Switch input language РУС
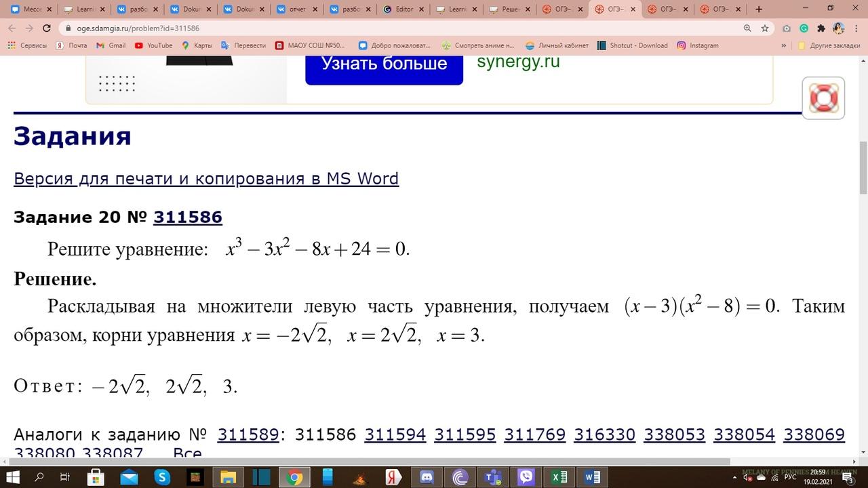Viewport: 868px width, 488px height. pos(790,478)
